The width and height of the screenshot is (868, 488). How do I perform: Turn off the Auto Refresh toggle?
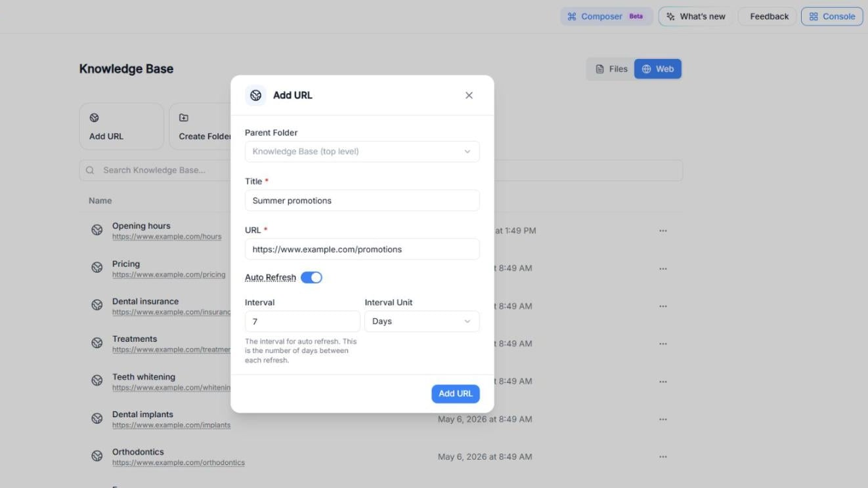pos(311,277)
